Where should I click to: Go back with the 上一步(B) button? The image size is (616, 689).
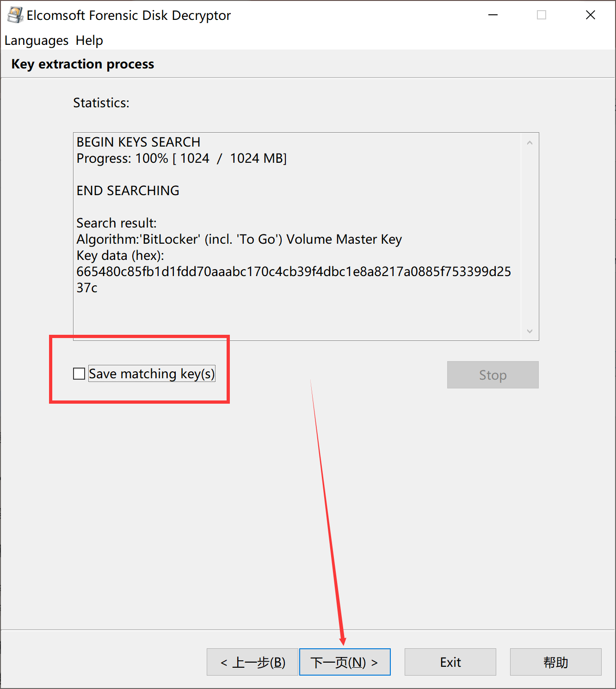253,662
